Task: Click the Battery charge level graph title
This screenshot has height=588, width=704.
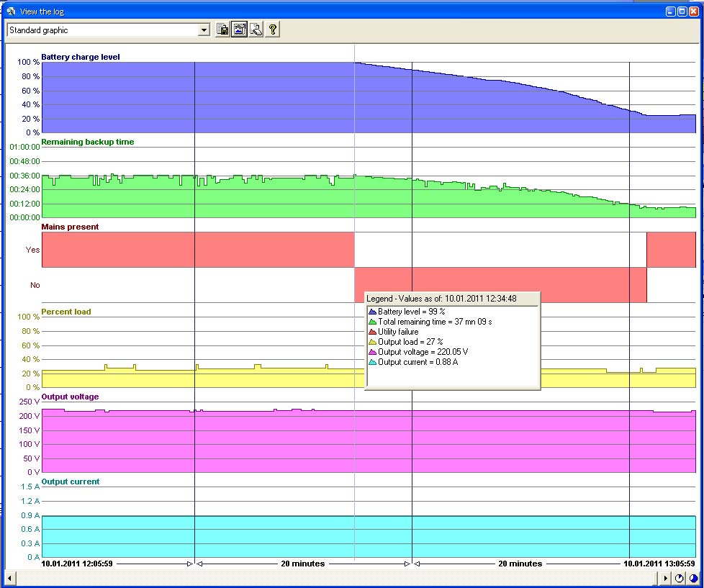Action: pos(81,57)
